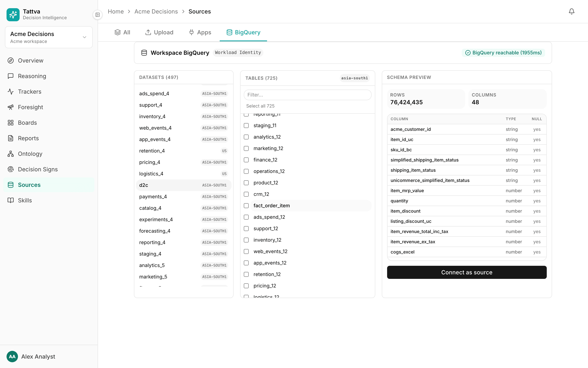Click the Boards grid icon
This screenshot has width=588, height=368.
[x=10, y=123]
